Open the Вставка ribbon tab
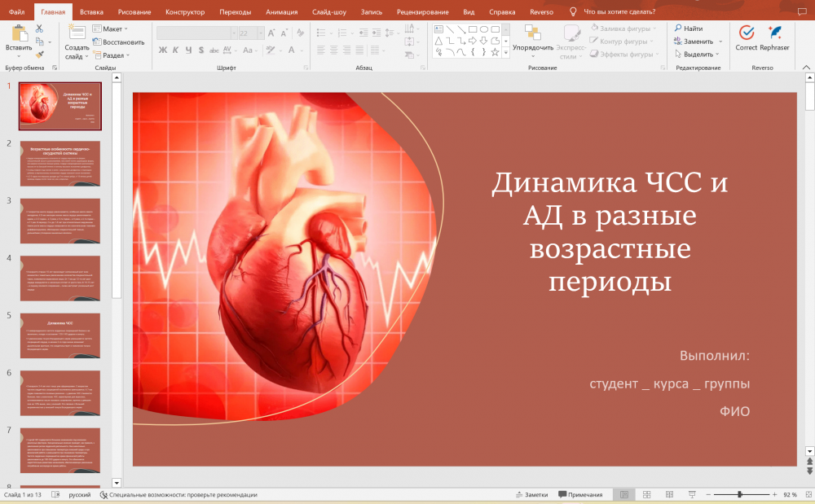The height and width of the screenshot is (504, 815). click(91, 12)
